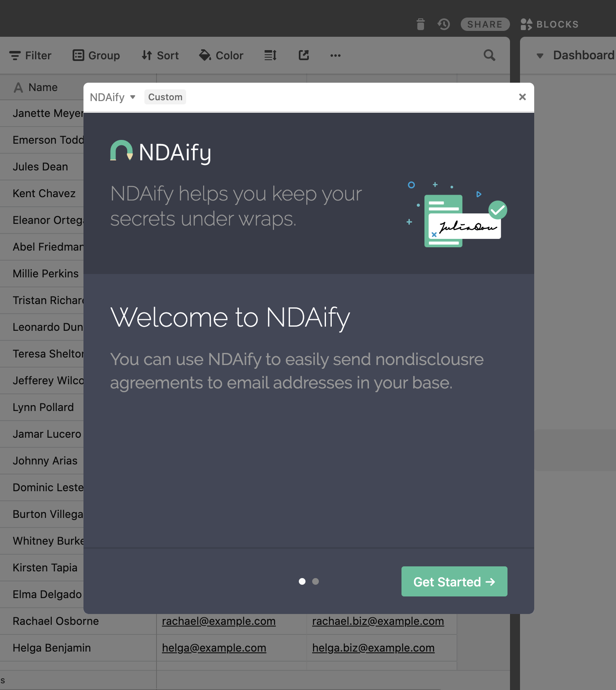Click the Blocks icon
616x690 pixels.
526,24
